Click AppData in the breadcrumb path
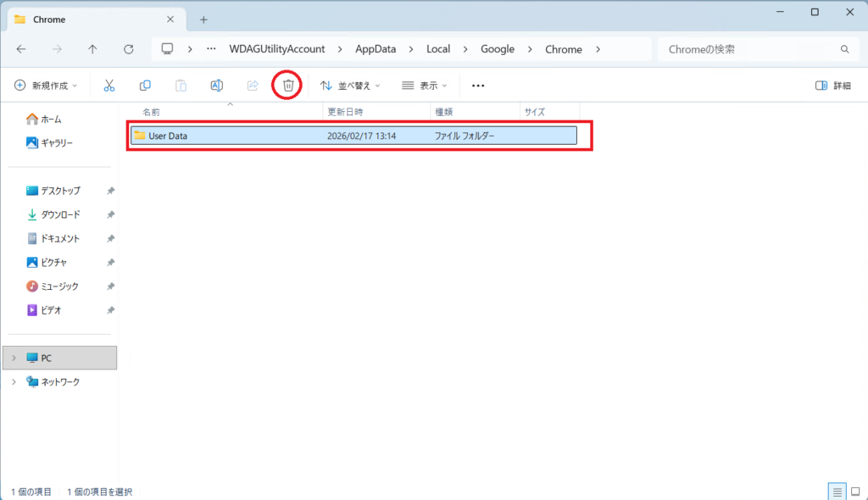The height and width of the screenshot is (500, 868). (x=376, y=49)
